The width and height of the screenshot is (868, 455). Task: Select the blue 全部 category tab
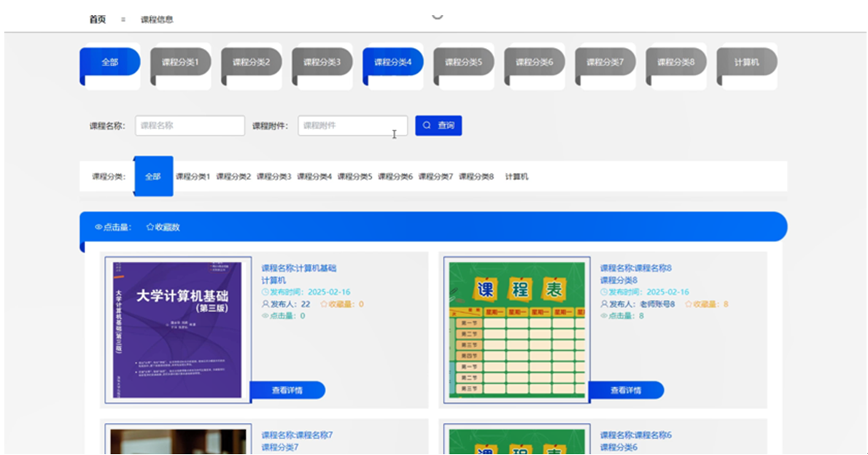click(x=110, y=63)
